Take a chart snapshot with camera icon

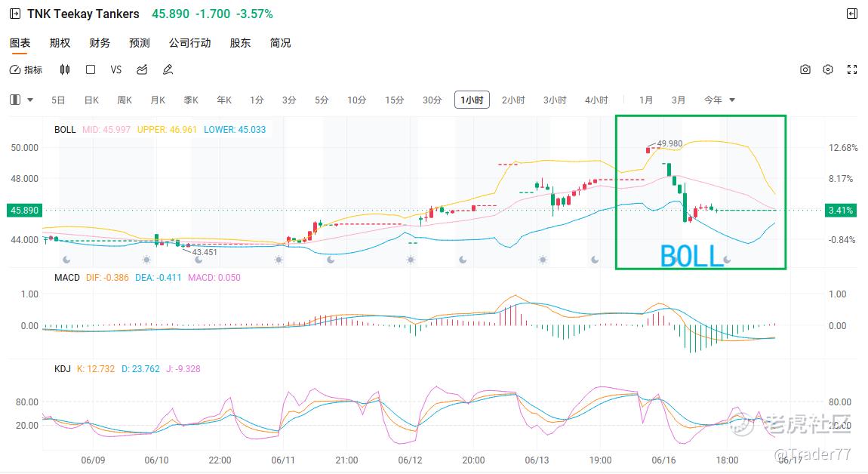(x=805, y=69)
